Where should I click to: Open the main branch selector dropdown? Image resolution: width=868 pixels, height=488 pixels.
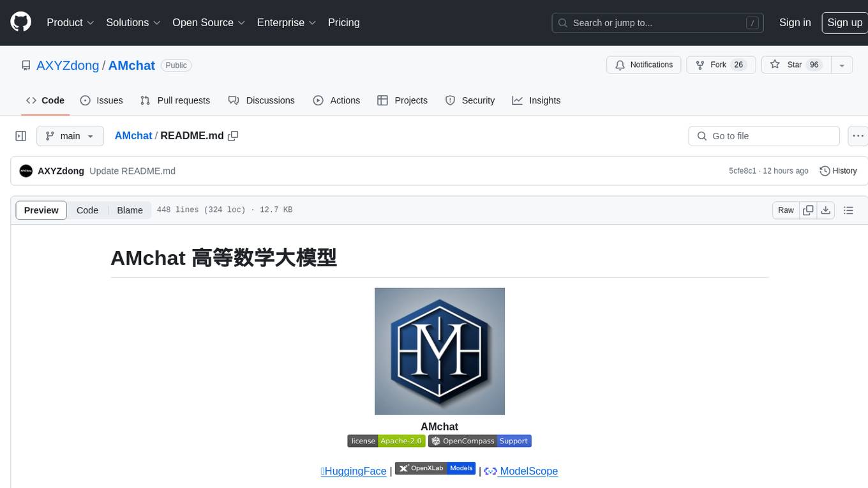[70, 136]
